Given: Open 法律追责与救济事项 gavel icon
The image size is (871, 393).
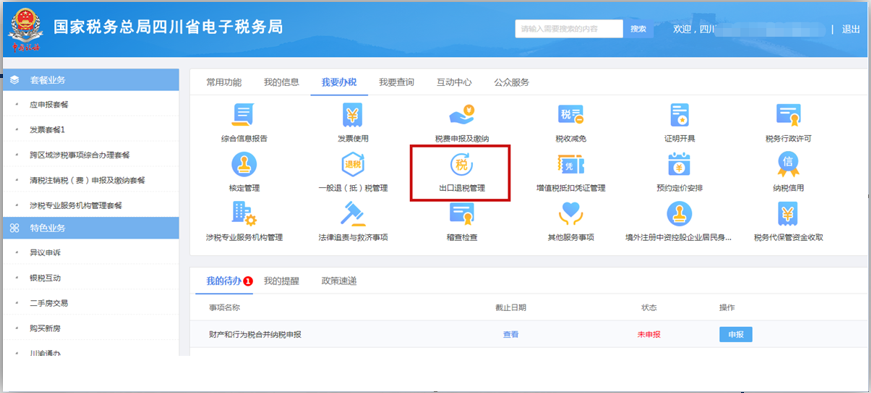Looking at the screenshot, I should pyautogui.click(x=353, y=214).
